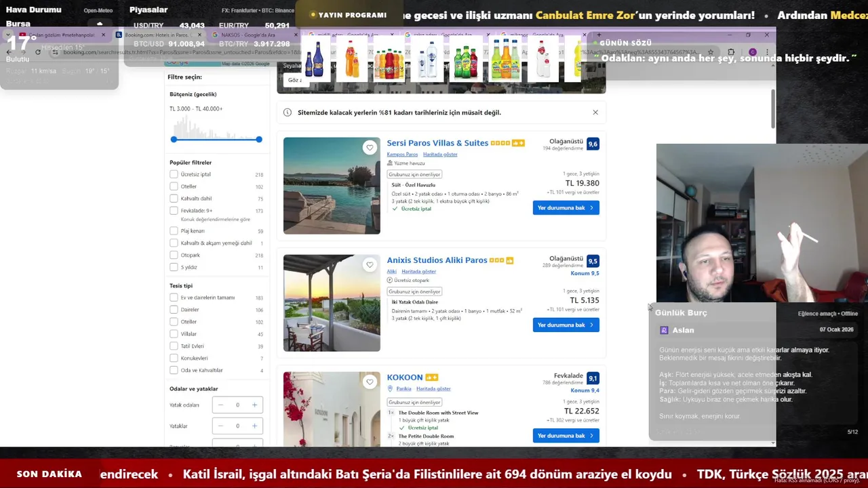Image resolution: width=868 pixels, height=488 pixels.
Task: Tick Kahvaltı dahil checkbox
Action: (x=174, y=199)
